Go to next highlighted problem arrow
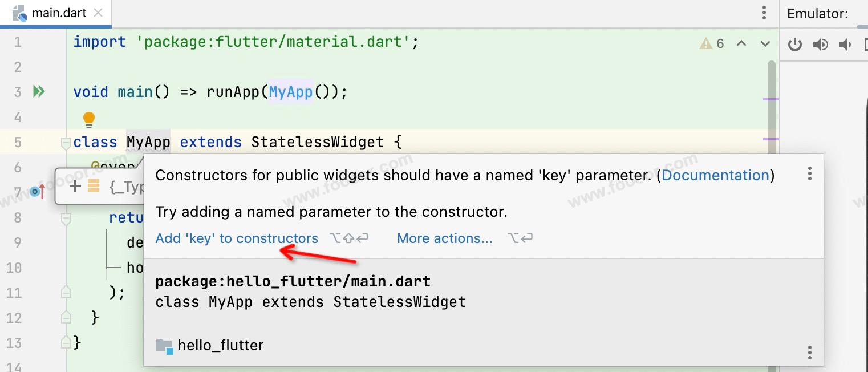Viewport: 868px width, 372px height. [x=765, y=43]
